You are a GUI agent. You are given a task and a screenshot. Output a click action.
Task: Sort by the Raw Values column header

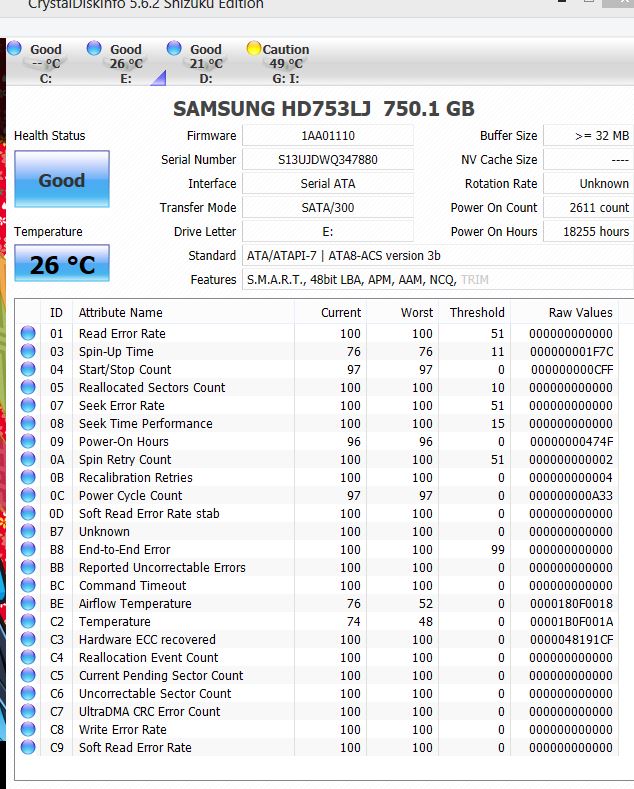(580, 313)
